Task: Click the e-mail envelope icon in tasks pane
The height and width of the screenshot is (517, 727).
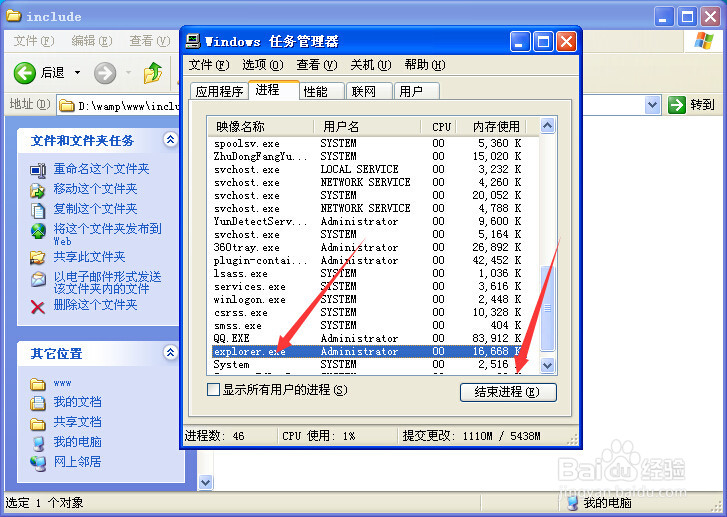Action: point(38,279)
